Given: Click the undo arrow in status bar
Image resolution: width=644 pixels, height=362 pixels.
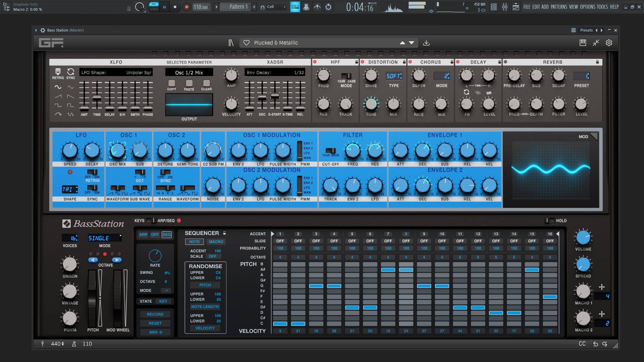Looking at the screenshot, I should (595, 344).
